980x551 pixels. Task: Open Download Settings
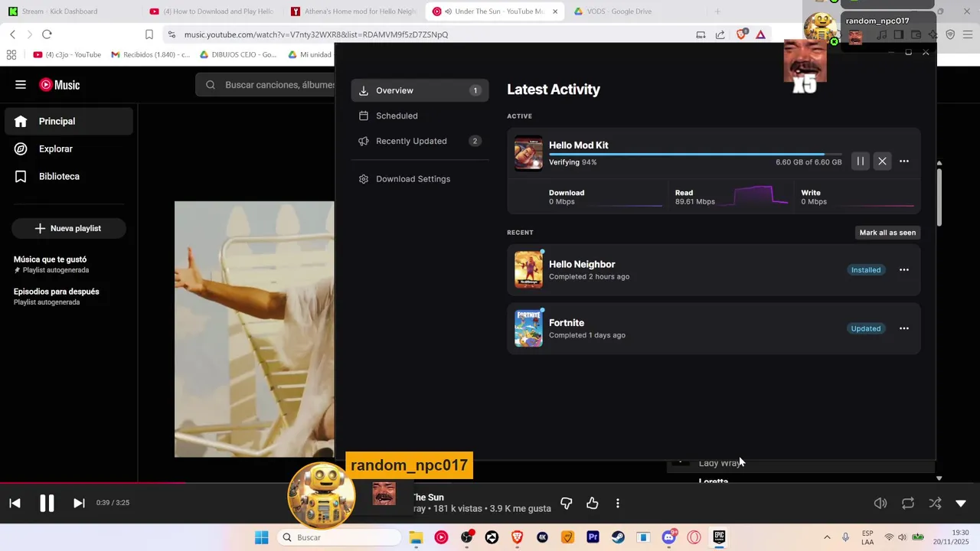click(x=420, y=179)
